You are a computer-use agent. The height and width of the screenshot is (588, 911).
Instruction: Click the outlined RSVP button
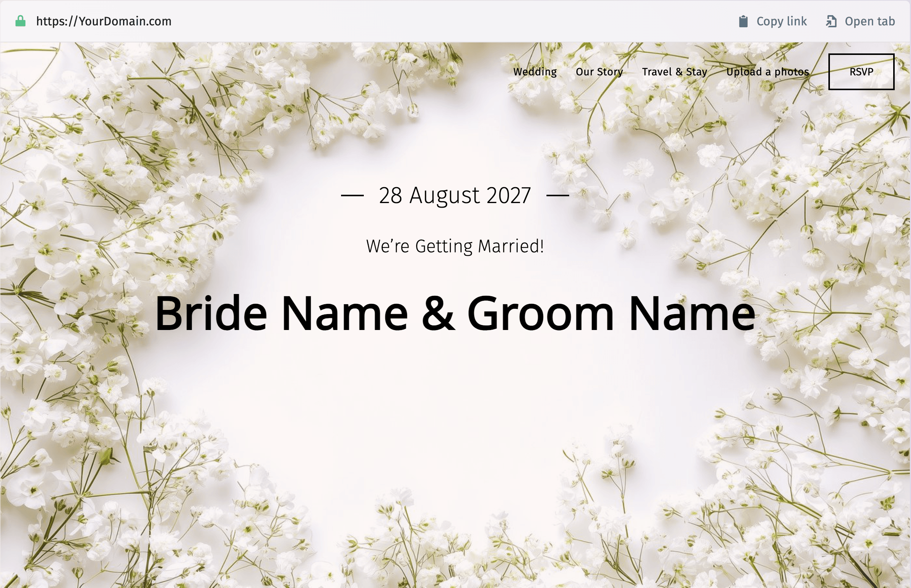(861, 72)
